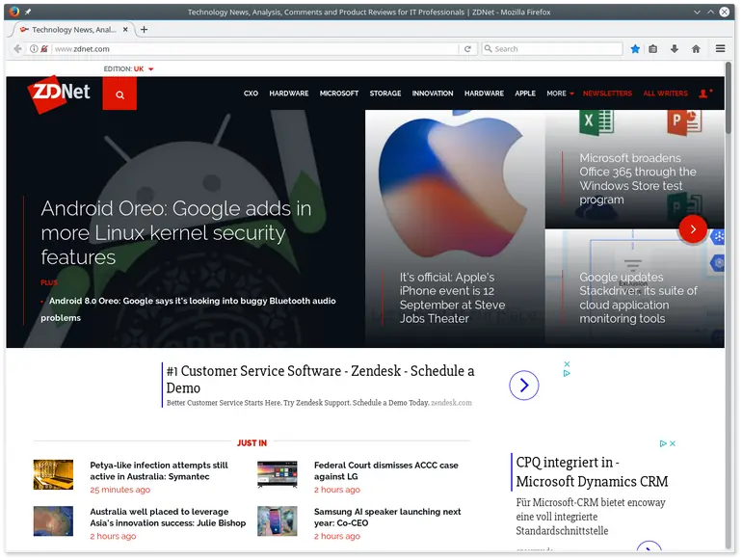Click the Firefox bookmark star icon
This screenshot has height=560, width=742.
635,49
